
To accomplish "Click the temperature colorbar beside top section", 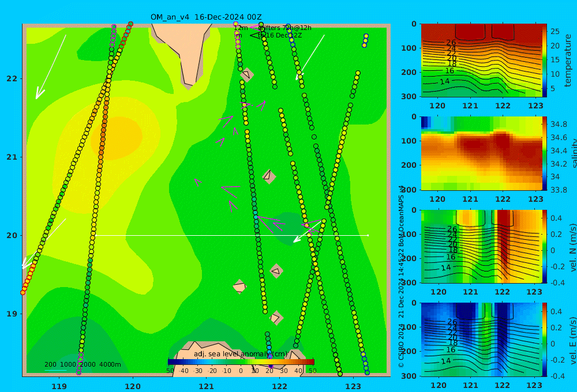I will point(545,61).
